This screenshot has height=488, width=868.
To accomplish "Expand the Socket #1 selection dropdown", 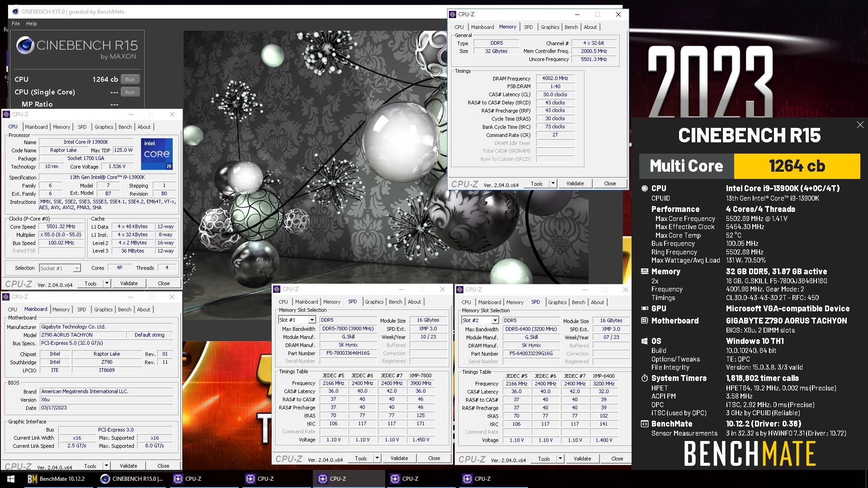I will pyautogui.click(x=77, y=268).
